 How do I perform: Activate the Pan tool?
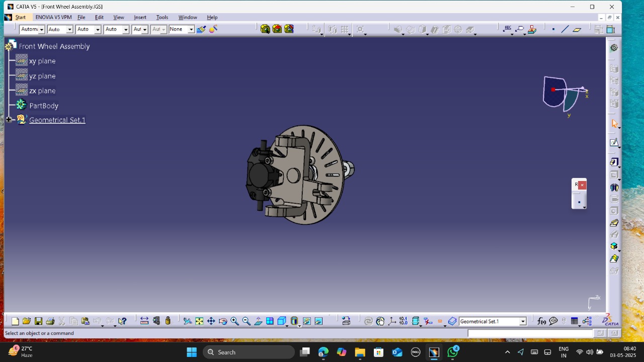point(211,320)
